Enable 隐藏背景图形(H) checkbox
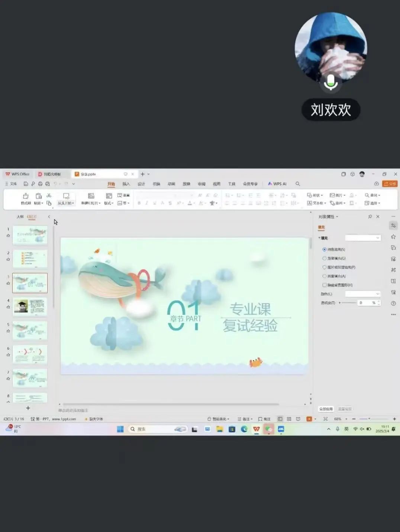 click(x=325, y=285)
